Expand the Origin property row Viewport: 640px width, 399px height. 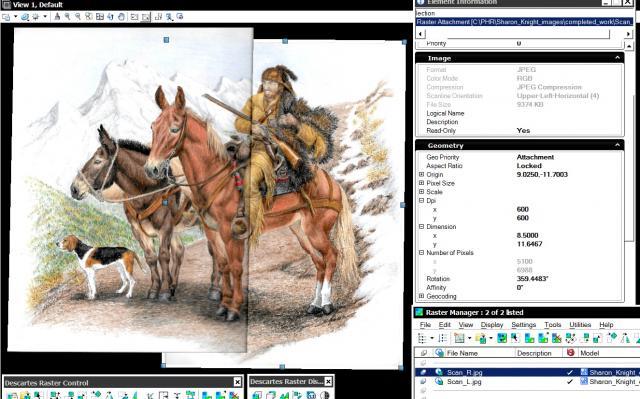[422, 174]
